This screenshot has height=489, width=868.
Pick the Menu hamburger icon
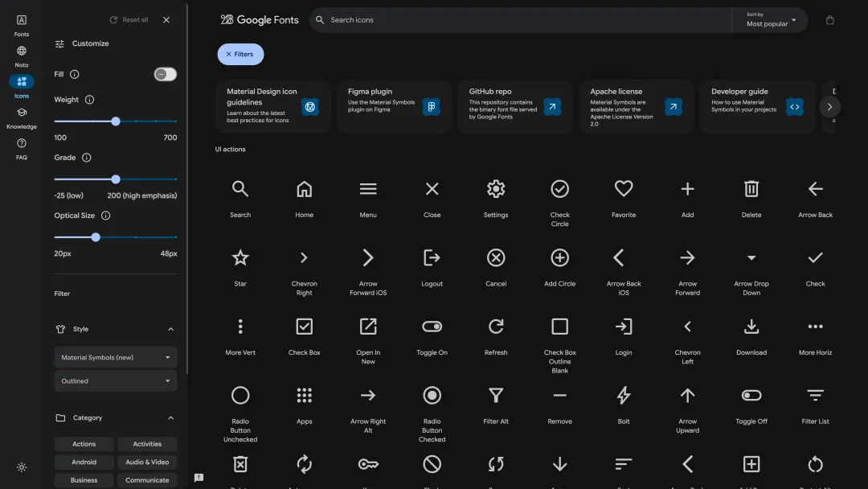point(368,189)
